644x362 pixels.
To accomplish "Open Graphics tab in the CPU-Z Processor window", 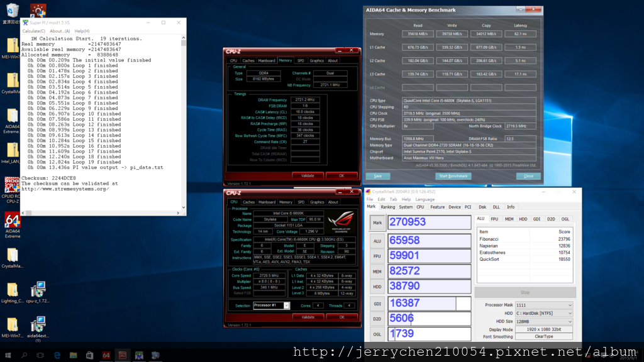I will point(317,202).
